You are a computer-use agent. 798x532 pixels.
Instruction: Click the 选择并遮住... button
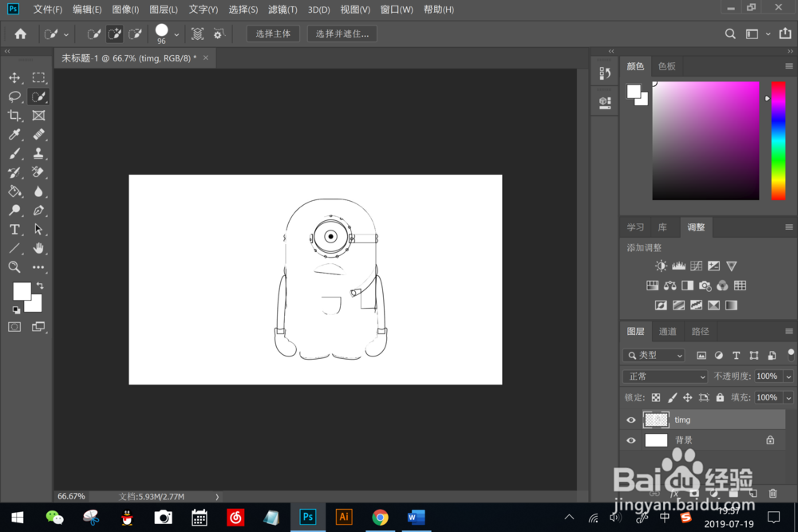pyautogui.click(x=342, y=34)
